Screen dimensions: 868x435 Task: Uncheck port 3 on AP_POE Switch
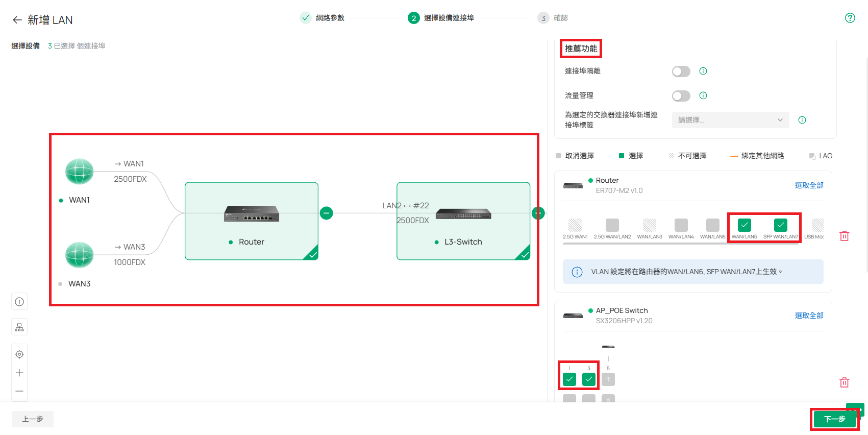pyautogui.click(x=589, y=379)
